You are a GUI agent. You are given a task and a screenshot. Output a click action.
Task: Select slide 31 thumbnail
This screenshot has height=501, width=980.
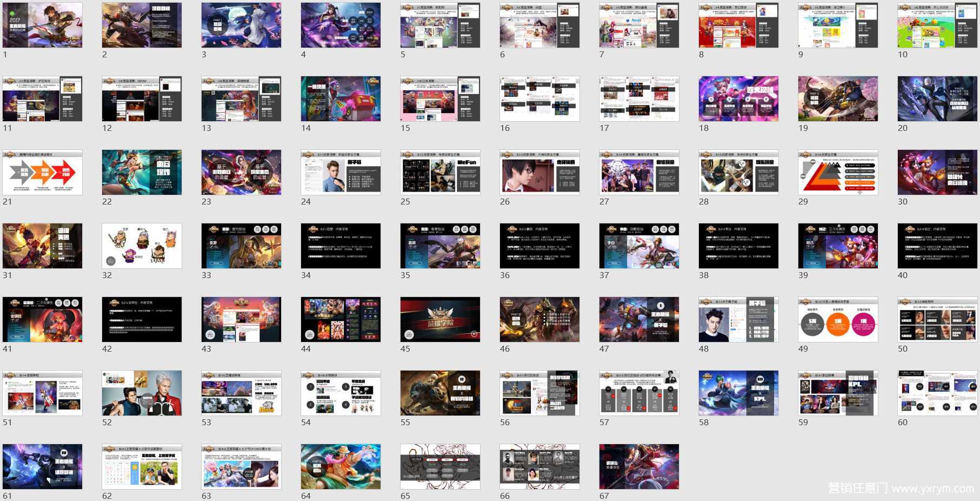coord(42,246)
